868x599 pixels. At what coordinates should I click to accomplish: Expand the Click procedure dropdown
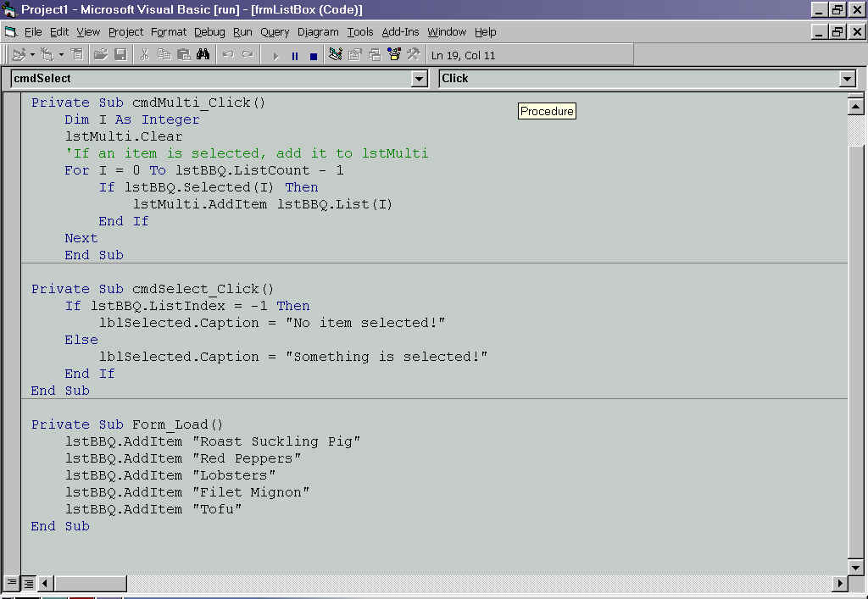point(847,79)
